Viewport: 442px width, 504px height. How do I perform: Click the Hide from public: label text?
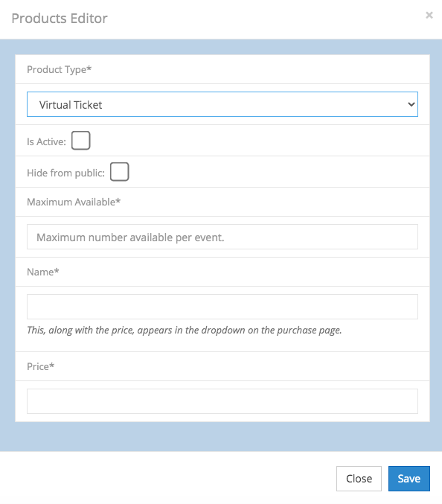[x=65, y=173]
